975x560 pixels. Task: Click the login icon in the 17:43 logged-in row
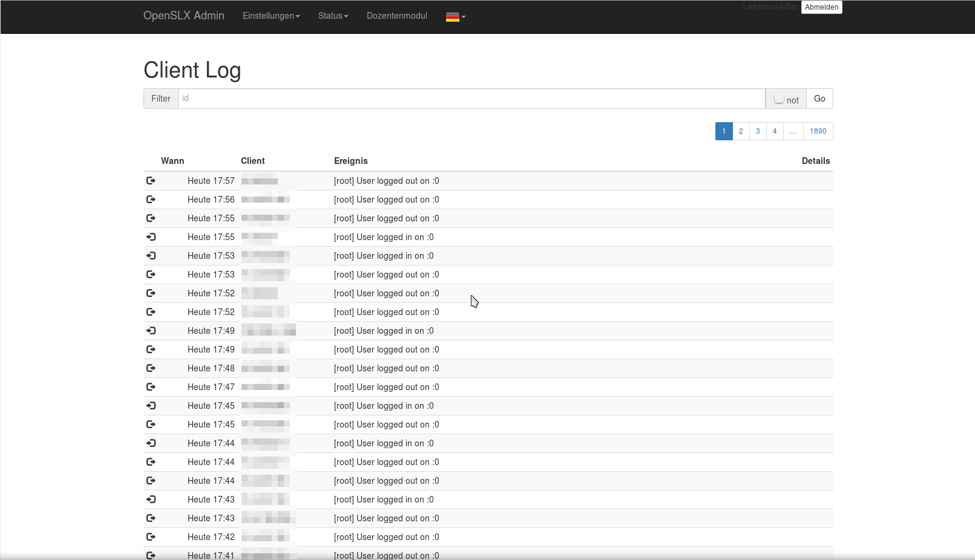point(151,500)
